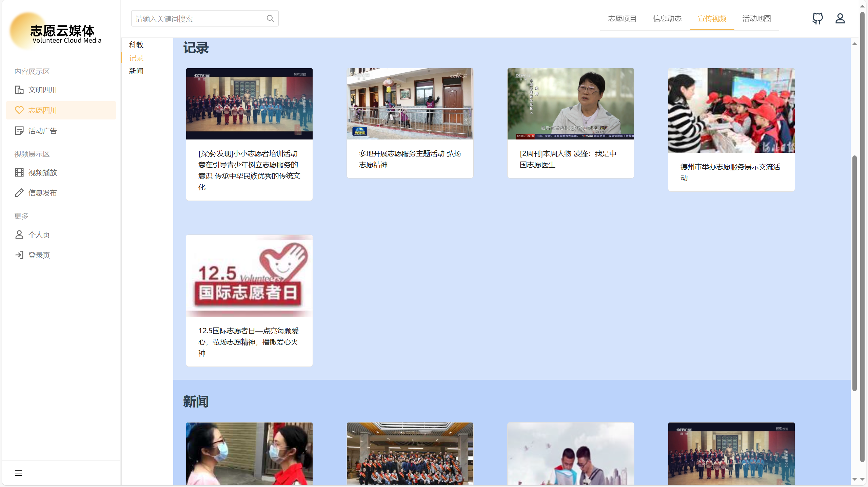Screen dimensions: 868x487
Task: Click the note icon beside 活动广告
Action: (x=19, y=131)
